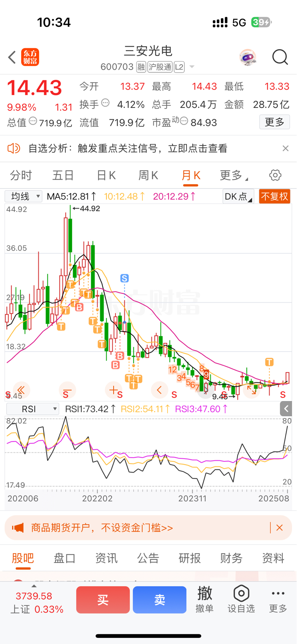Switch to 资料 tab

pos(273,558)
